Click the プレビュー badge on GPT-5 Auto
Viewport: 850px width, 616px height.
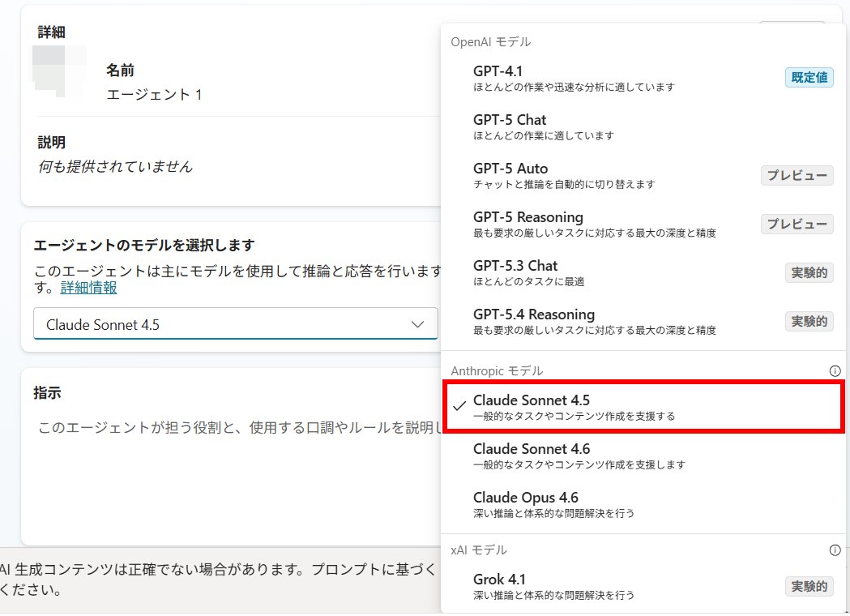point(797,175)
